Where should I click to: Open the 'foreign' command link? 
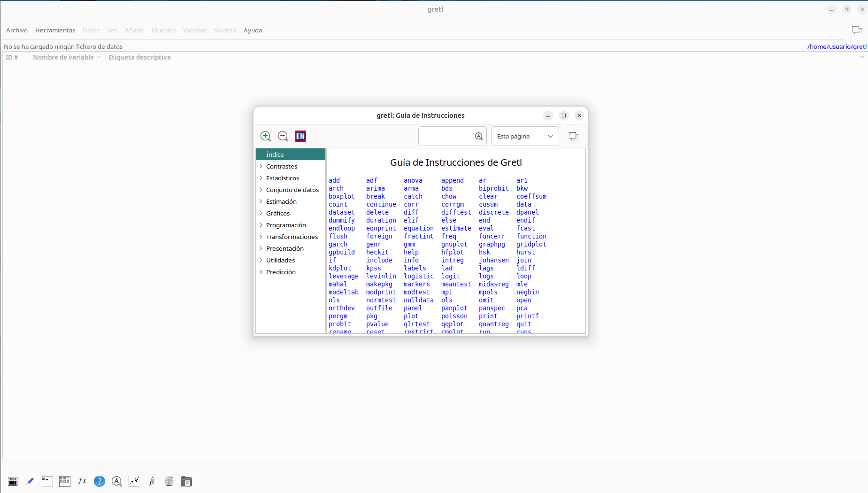pyautogui.click(x=379, y=236)
